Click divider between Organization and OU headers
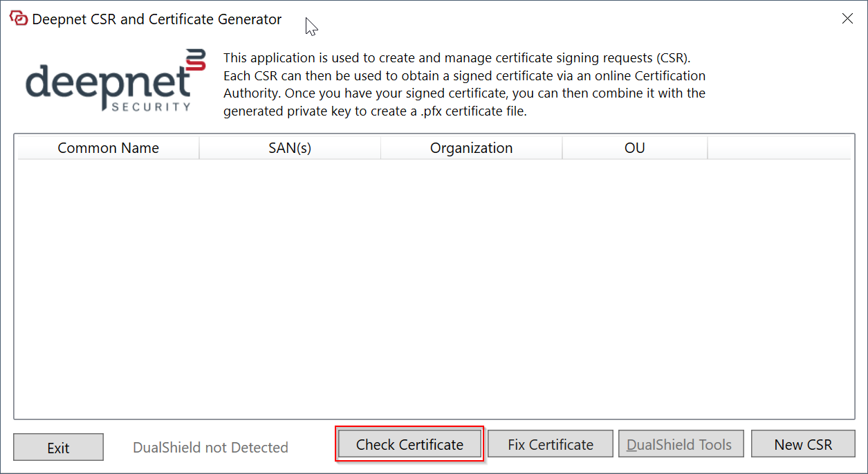Viewport: 868px width, 474px height. 562,148
